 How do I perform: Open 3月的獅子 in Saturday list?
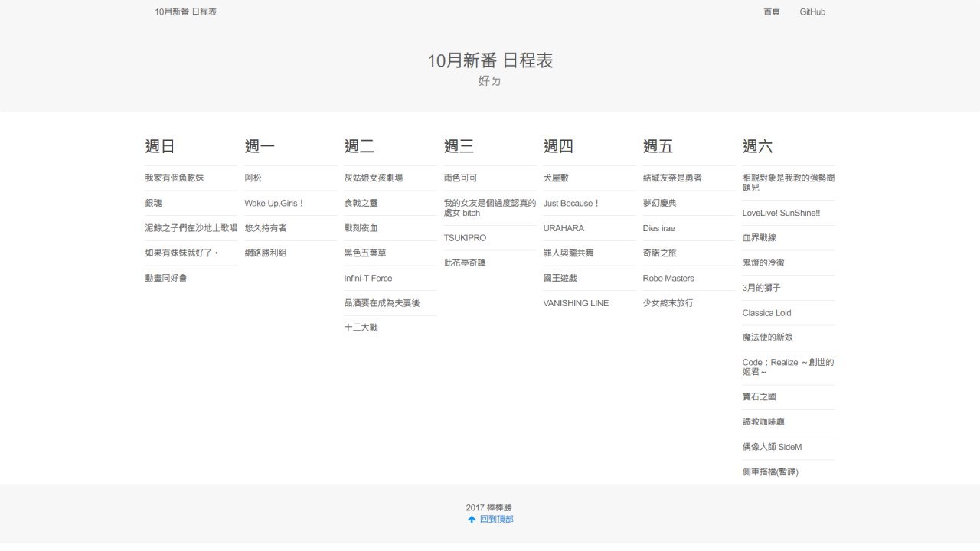pos(762,288)
